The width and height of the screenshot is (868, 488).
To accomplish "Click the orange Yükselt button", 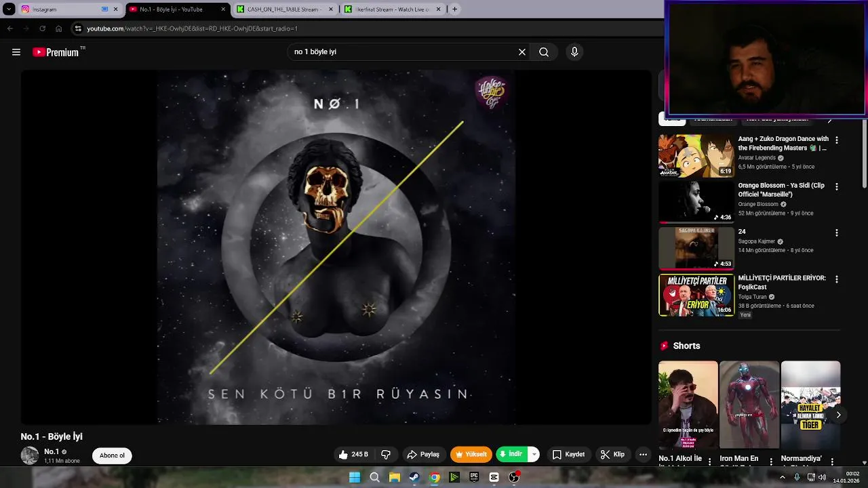I will 471,455.
